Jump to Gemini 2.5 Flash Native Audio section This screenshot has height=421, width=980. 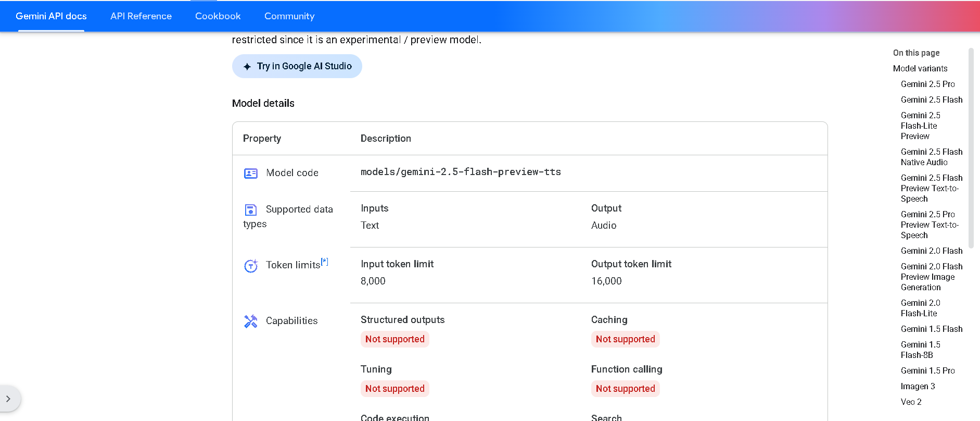coord(931,157)
